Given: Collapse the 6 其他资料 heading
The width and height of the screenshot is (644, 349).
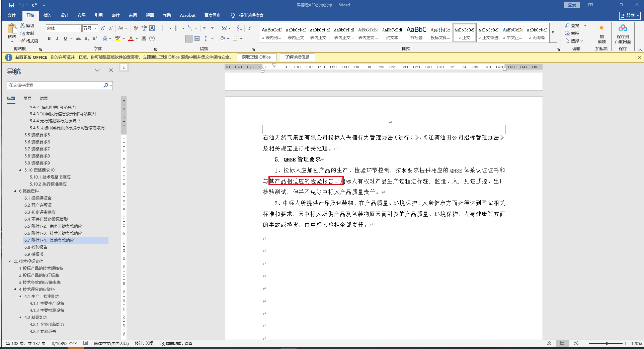Looking at the screenshot, I should click(x=15, y=191).
